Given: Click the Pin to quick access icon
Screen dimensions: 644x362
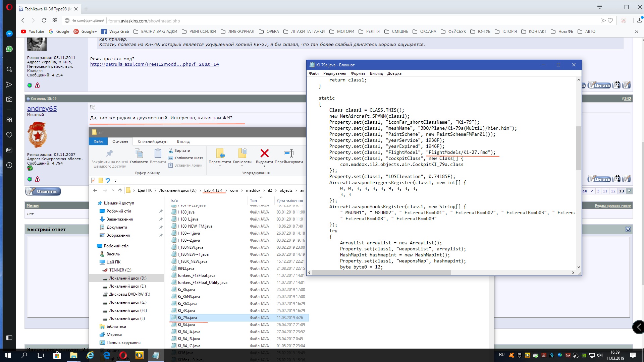Looking at the screenshot, I should coord(109,154).
